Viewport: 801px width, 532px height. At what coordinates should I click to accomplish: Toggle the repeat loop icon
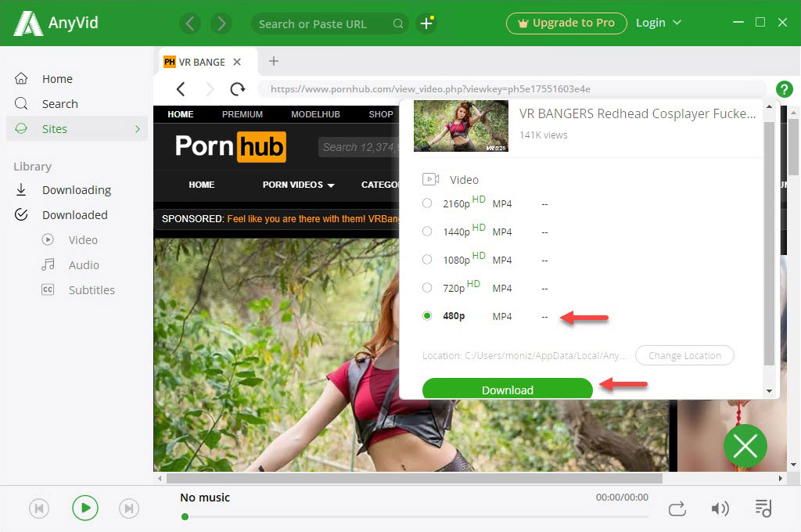[677, 509]
